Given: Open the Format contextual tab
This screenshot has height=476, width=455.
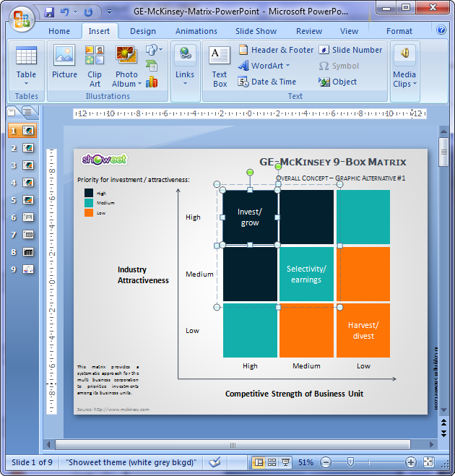Looking at the screenshot, I should tap(399, 31).
